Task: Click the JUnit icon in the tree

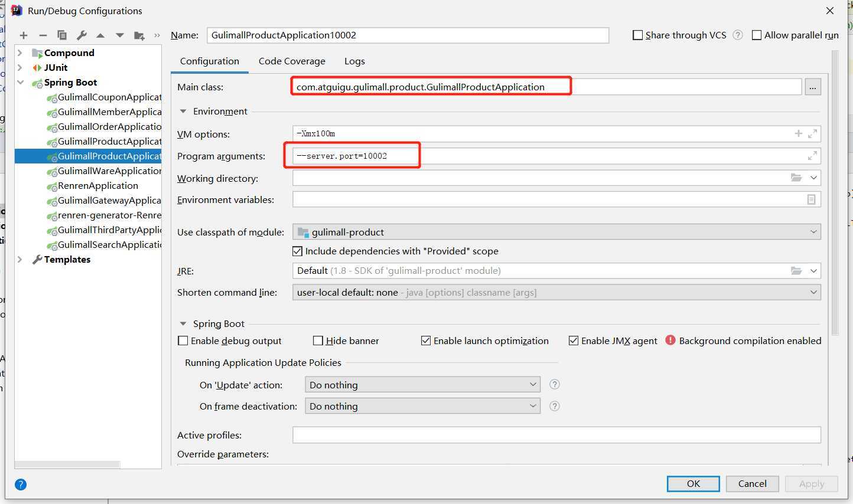Action: point(37,68)
